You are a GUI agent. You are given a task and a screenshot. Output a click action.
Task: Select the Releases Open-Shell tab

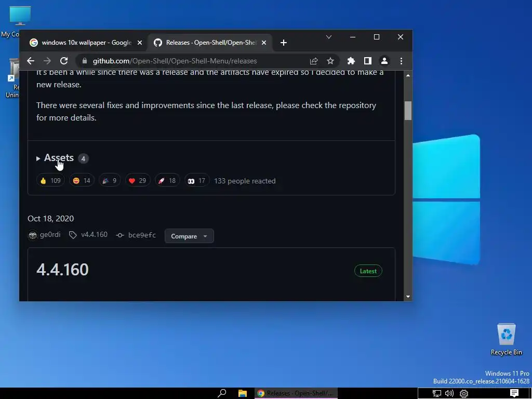click(x=210, y=43)
